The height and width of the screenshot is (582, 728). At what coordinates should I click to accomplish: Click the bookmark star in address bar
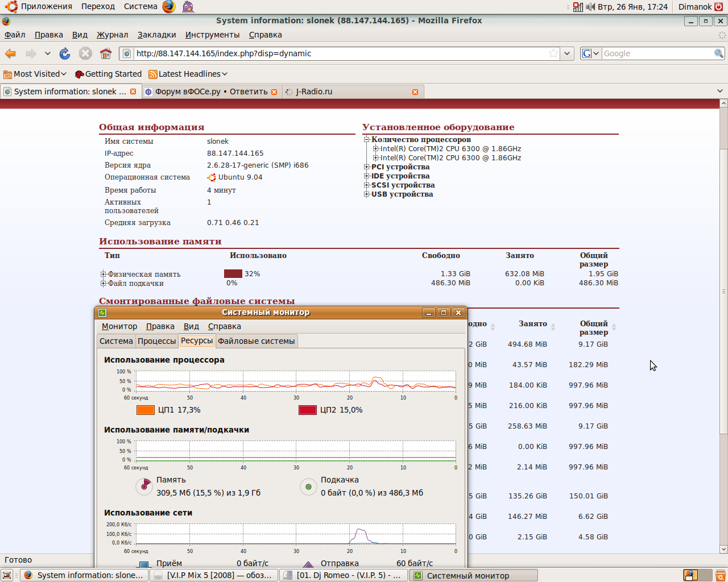click(x=553, y=53)
